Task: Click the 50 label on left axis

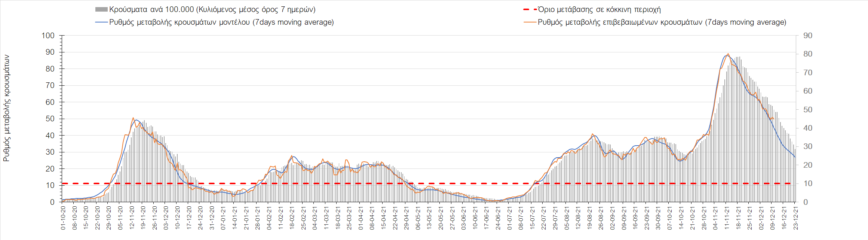Action: [50, 119]
